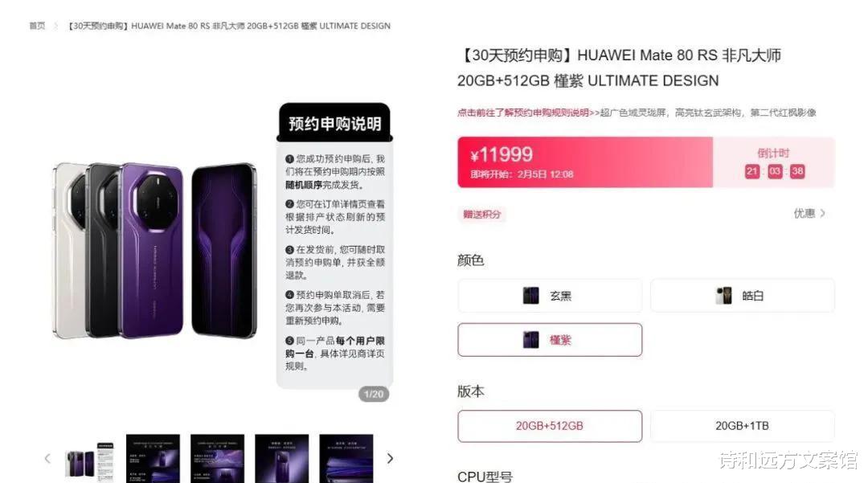Open the 赠送积分 points tag
The height and width of the screenshot is (483, 868).
pyautogui.click(x=481, y=214)
